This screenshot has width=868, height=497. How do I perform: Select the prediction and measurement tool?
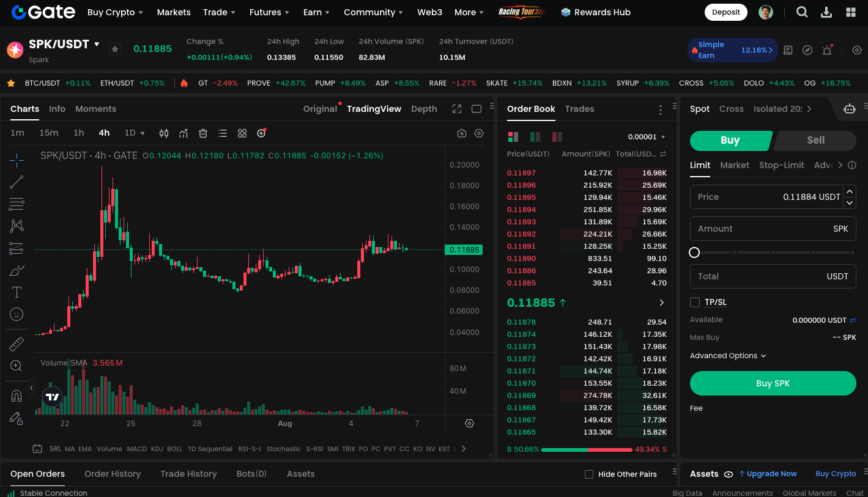17,248
